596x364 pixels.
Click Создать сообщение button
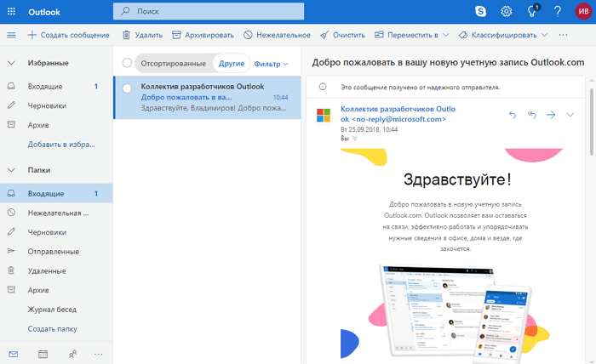(x=68, y=35)
